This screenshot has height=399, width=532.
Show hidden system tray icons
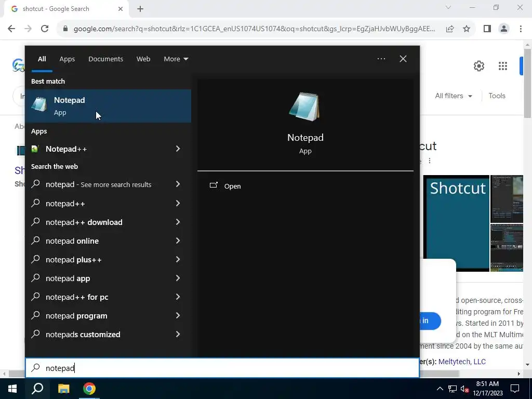440,389
